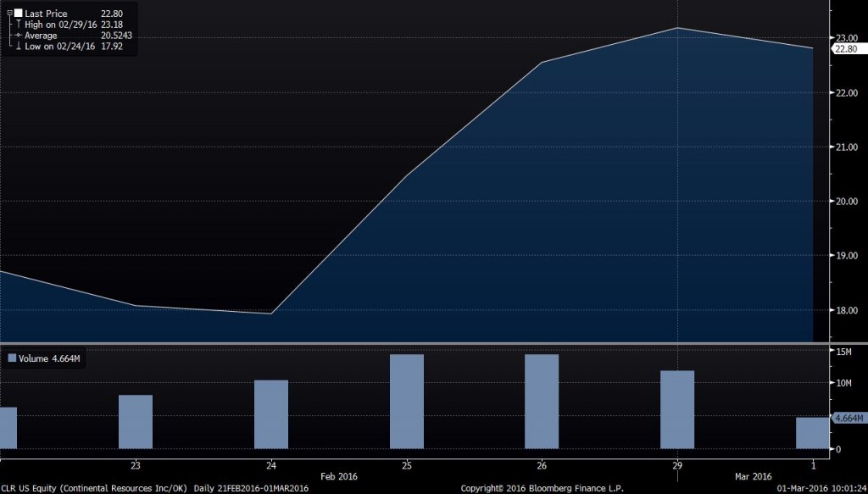Click the white Last Price color swatch

tap(16, 14)
